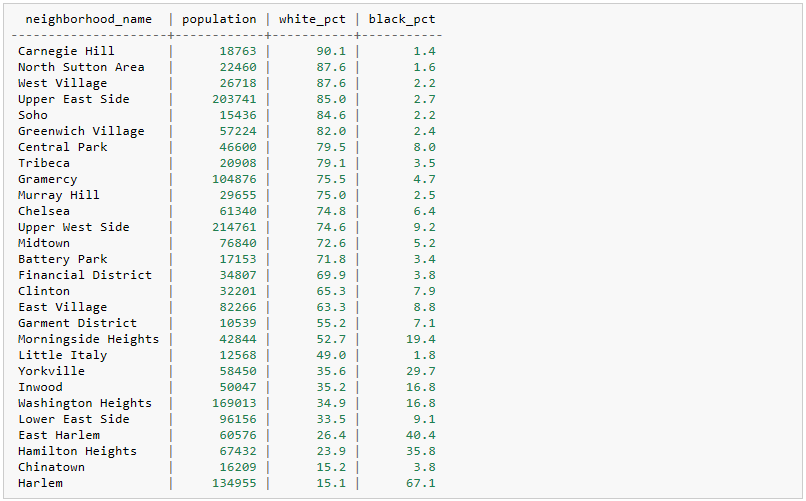Select the neighborhood_name column header

(x=88, y=20)
